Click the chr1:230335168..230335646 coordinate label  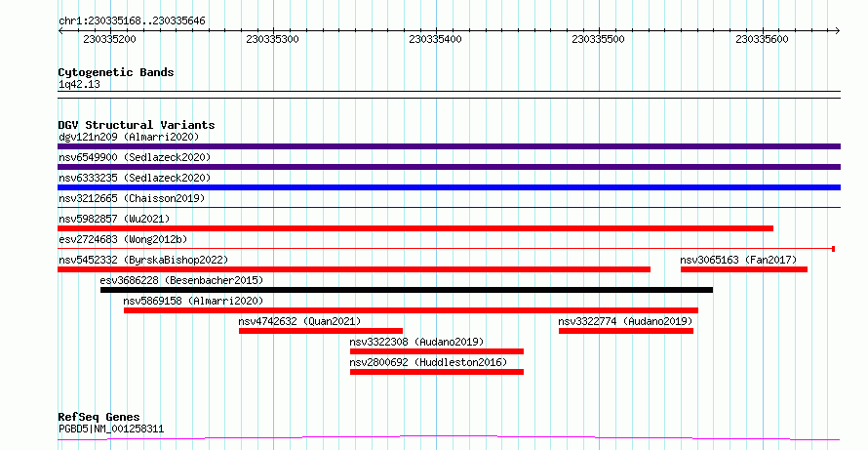[132, 21]
